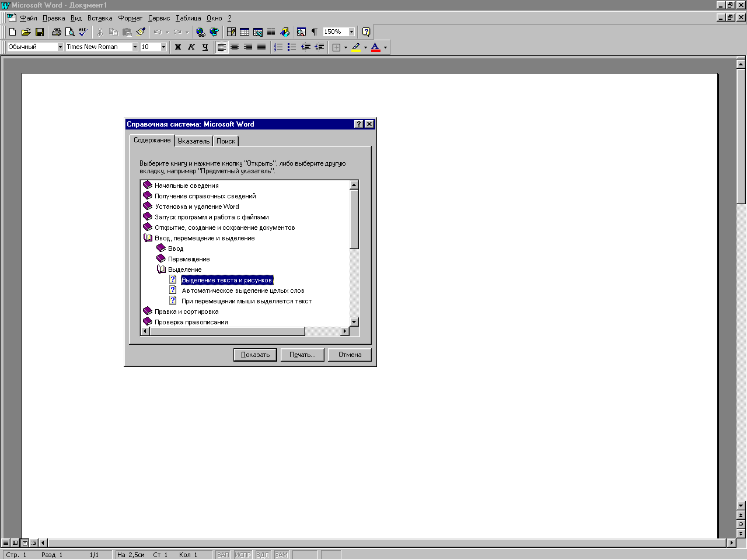Click the help list horizontal scrollbar thumb

coord(228,331)
